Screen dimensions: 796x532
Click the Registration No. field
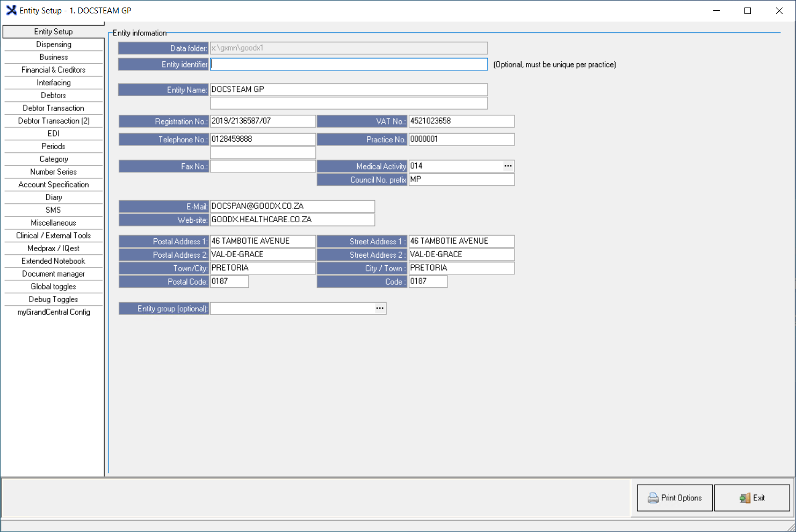263,121
